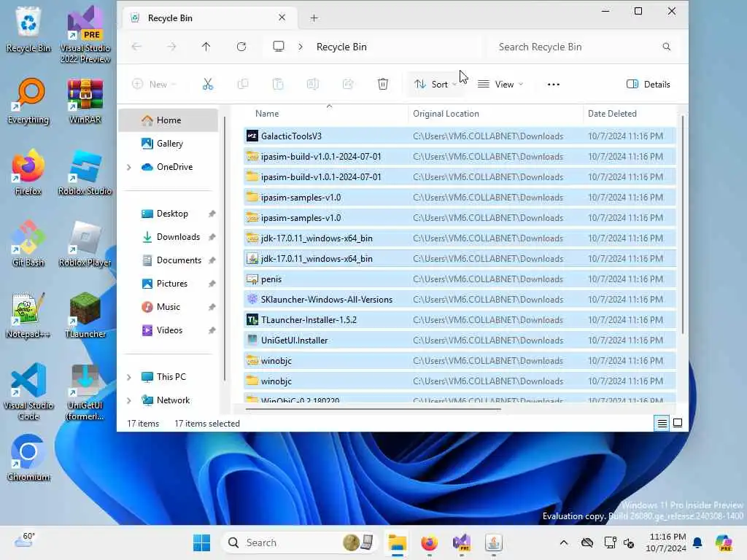This screenshot has width=747, height=560.
Task: Select the Recycle Bin tab
Action: pyautogui.click(x=208, y=18)
